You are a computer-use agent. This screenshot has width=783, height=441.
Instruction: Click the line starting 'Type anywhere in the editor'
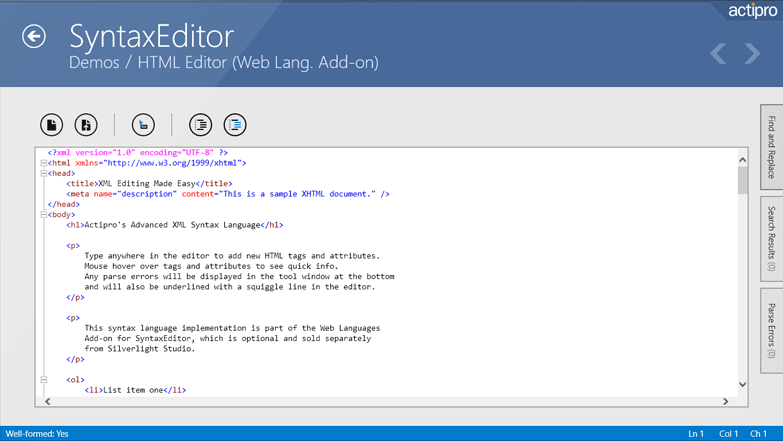(x=232, y=256)
